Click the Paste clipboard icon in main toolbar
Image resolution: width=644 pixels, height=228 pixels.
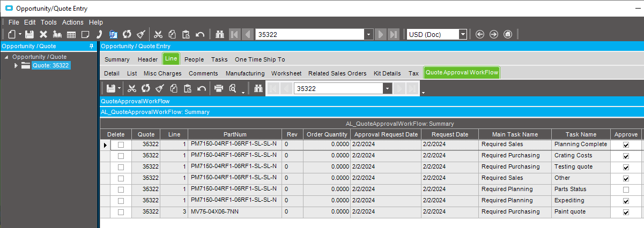coord(186,34)
